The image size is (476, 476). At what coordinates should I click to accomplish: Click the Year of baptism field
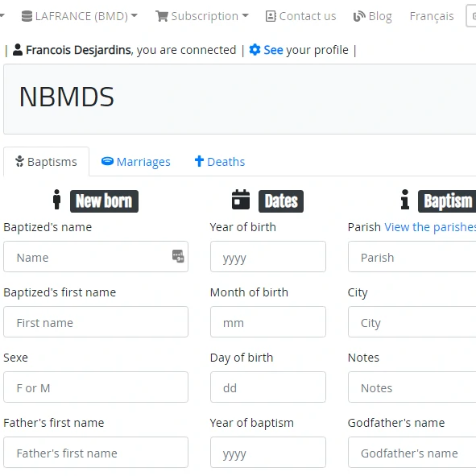click(268, 453)
